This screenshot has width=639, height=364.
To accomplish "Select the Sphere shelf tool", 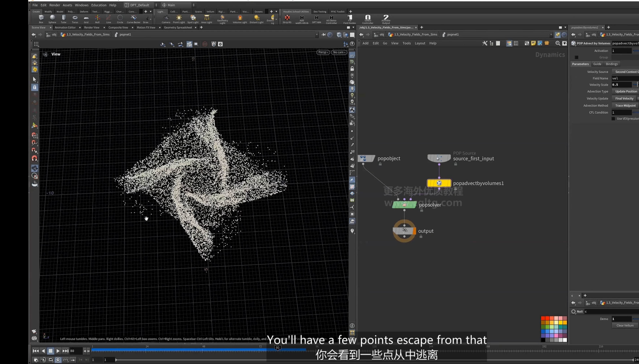I will click(52, 19).
